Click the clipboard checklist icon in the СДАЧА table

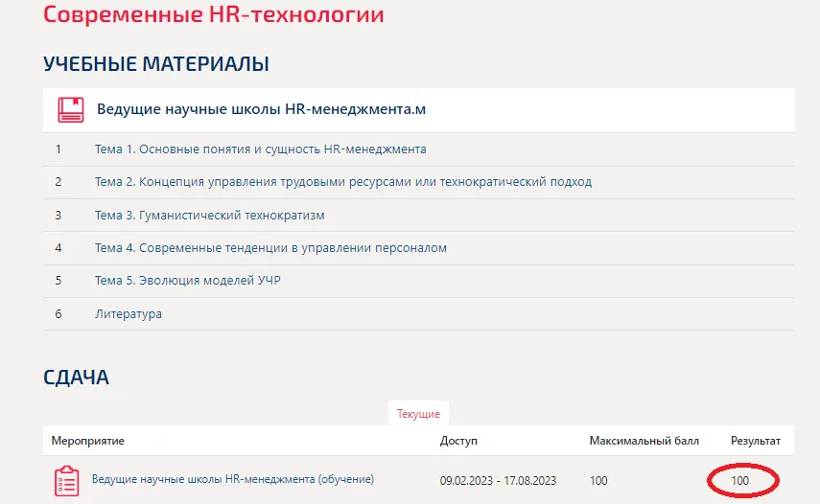(66, 481)
